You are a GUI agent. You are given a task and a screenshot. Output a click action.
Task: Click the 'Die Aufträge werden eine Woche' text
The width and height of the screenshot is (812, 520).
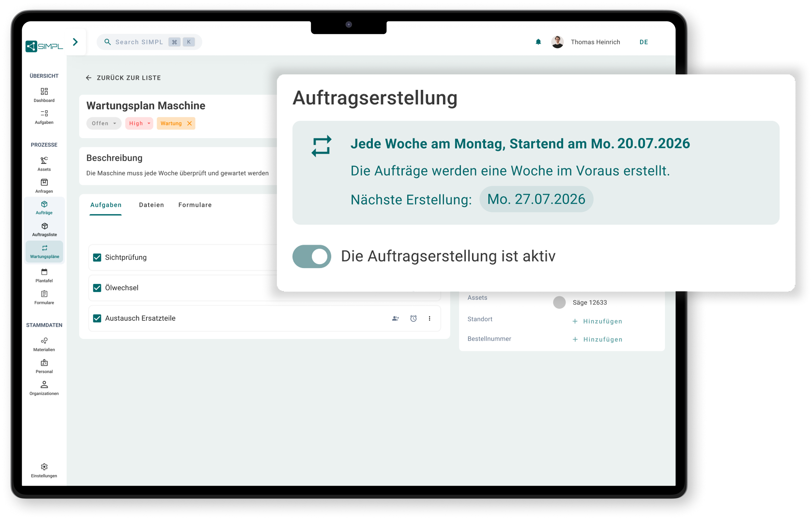click(510, 171)
